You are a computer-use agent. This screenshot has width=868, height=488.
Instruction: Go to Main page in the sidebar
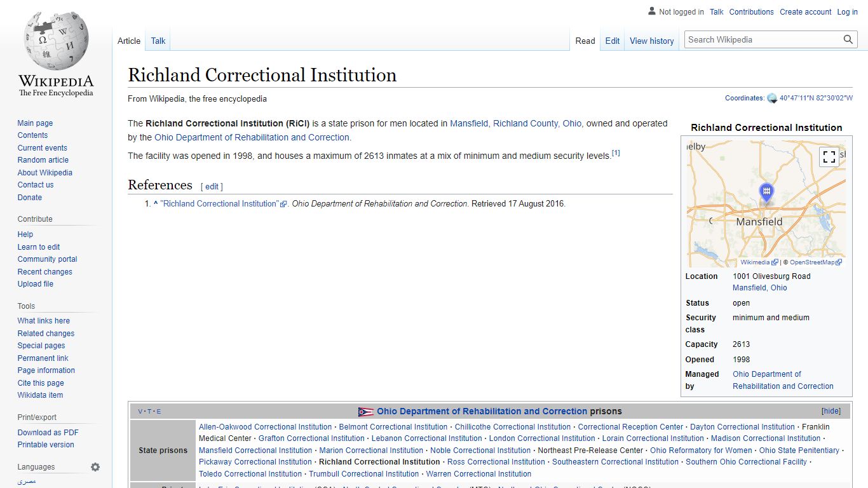35,123
